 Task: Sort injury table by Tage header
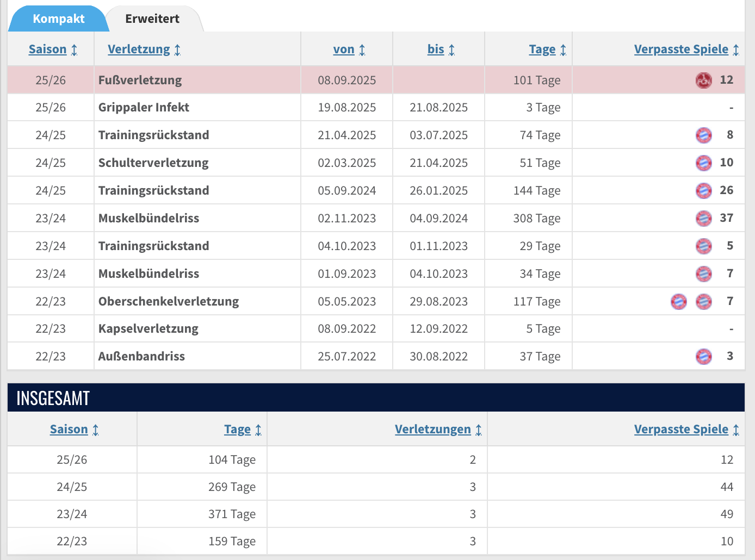coord(542,49)
